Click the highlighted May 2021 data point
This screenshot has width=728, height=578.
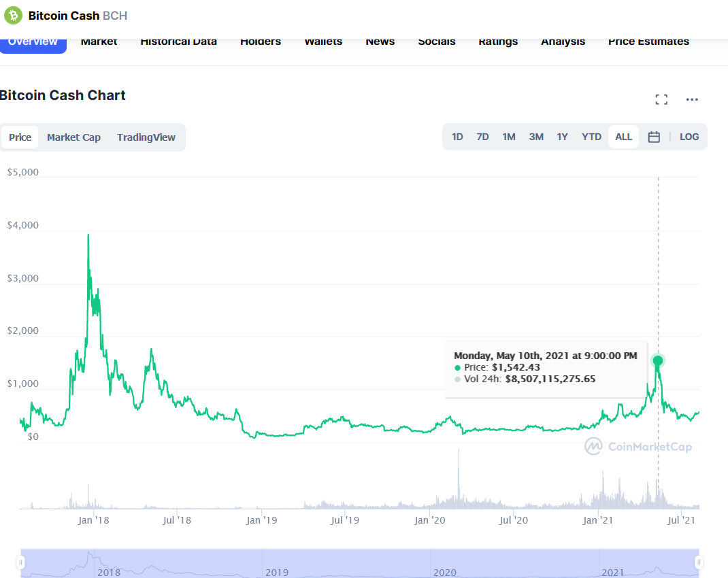pyautogui.click(x=658, y=360)
